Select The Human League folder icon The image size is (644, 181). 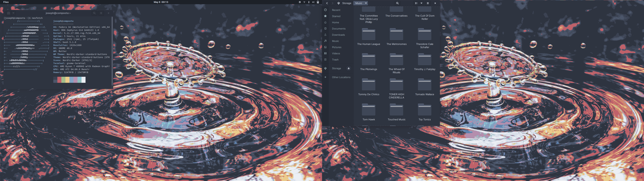(369, 35)
